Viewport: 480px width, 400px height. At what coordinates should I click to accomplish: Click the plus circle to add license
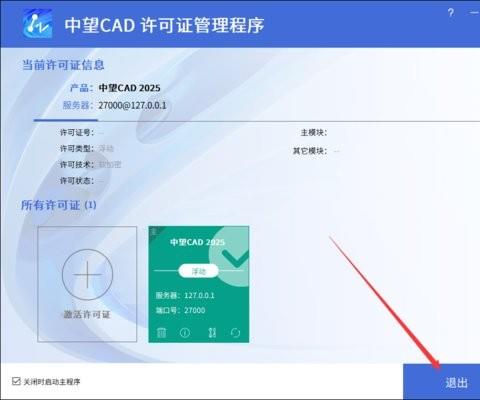click(x=87, y=275)
